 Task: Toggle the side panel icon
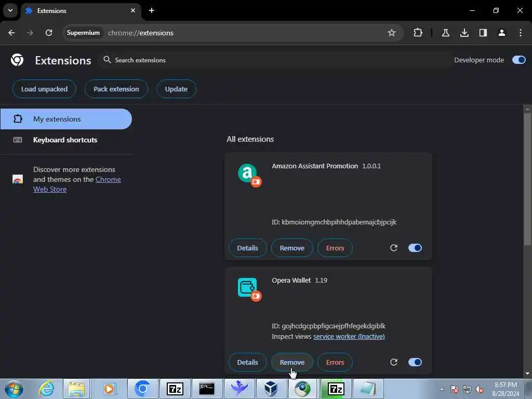click(483, 33)
